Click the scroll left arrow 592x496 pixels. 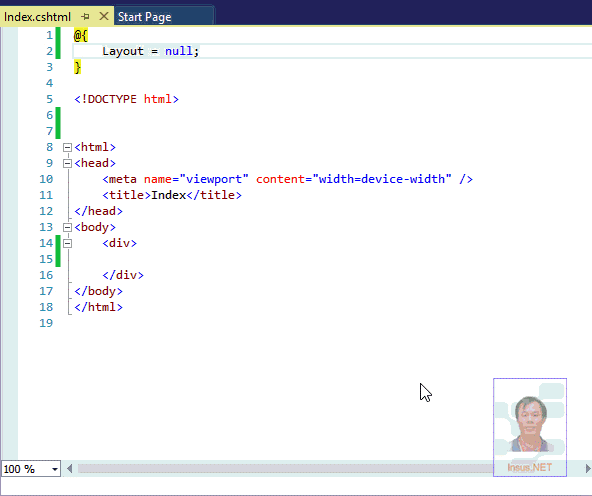tap(69, 469)
